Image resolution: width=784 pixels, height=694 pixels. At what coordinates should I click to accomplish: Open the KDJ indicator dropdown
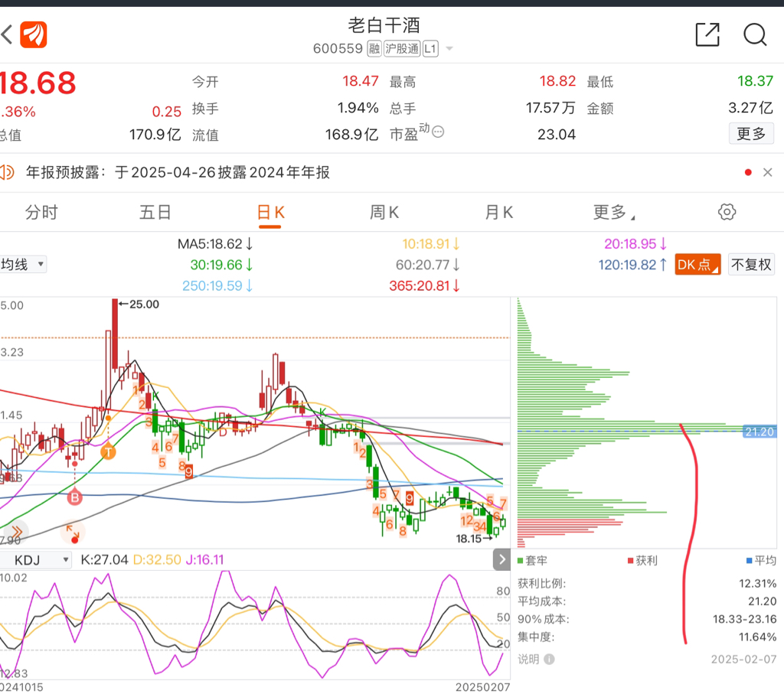(x=35, y=560)
